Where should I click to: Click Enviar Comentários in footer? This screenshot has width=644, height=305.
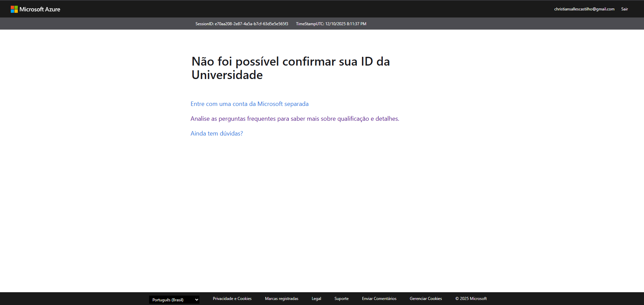pyautogui.click(x=379, y=299)
